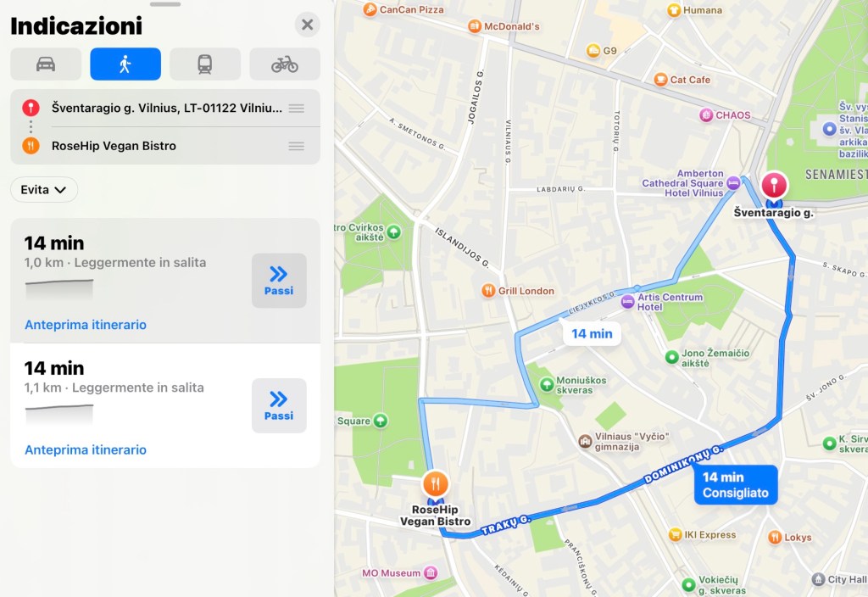
Task: Choose the cycling directions bicycle icon
Action: pos(285,64)
